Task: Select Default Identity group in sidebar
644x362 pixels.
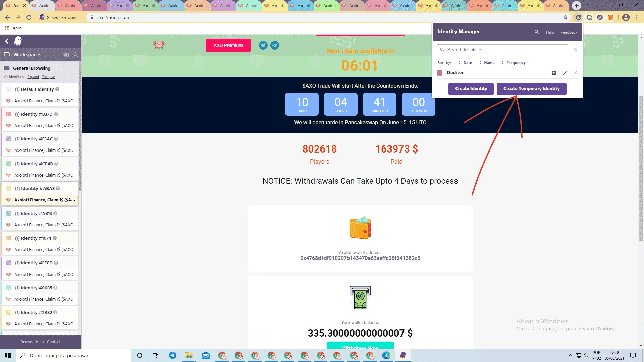Action: point(40,89)
